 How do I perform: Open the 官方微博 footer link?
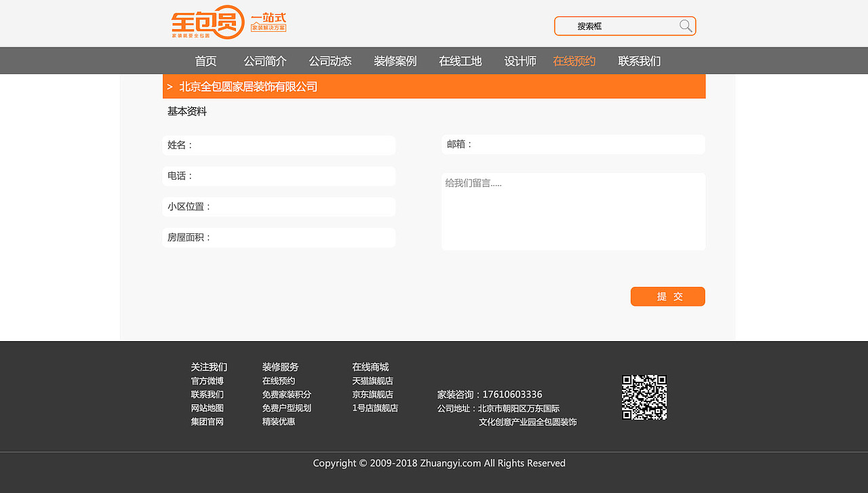pyautogui.click(x=208, y=381)
